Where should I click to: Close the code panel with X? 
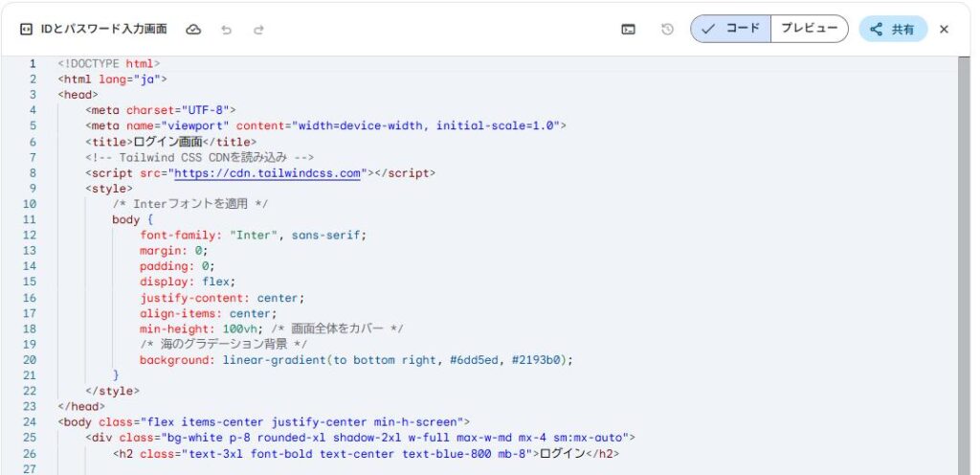(945, 30)
